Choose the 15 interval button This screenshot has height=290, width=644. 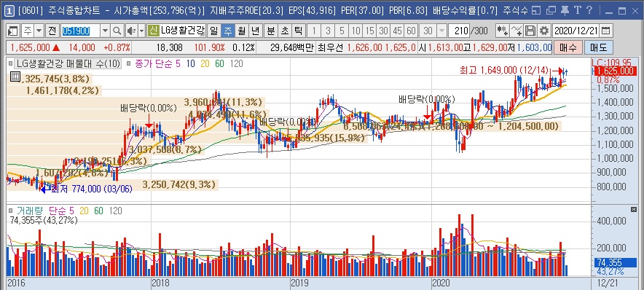click(369, 31)
